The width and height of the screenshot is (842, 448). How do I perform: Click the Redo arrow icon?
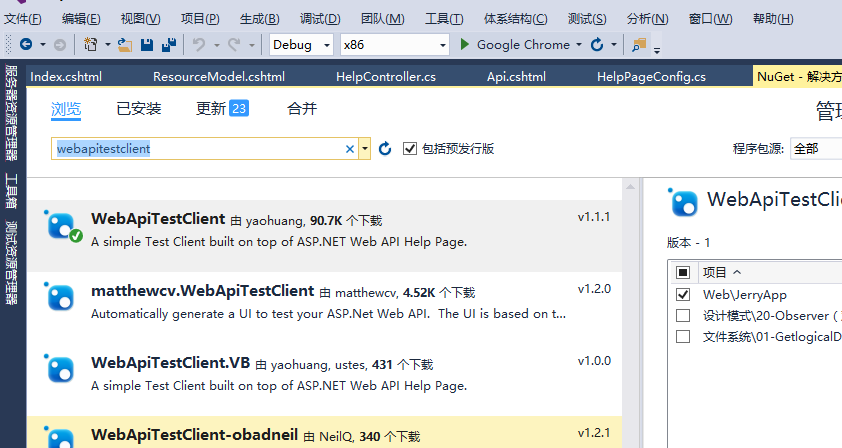(234, 45)
